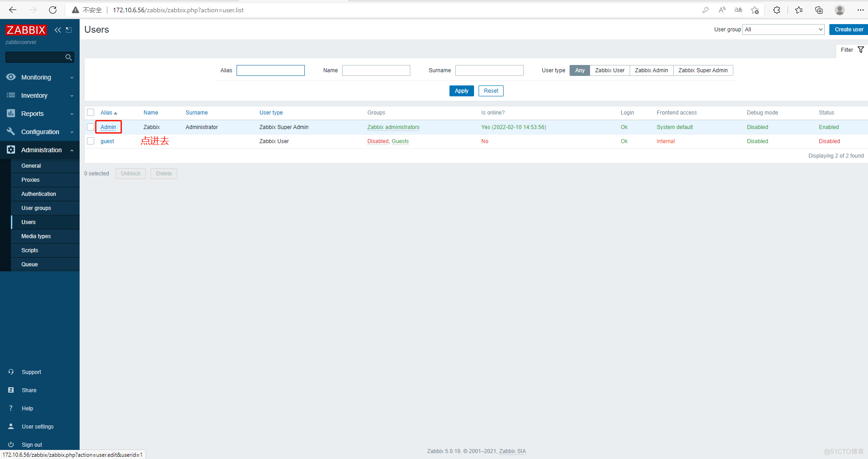Check the Admin row checkbox
The image size is (868, 459).
click(x=91, y=127)
